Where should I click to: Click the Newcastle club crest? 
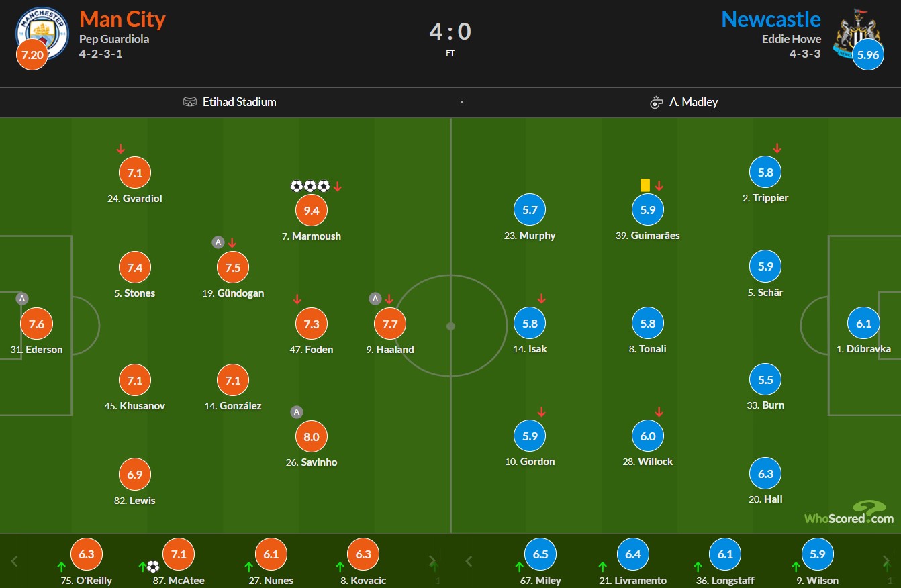856,32
